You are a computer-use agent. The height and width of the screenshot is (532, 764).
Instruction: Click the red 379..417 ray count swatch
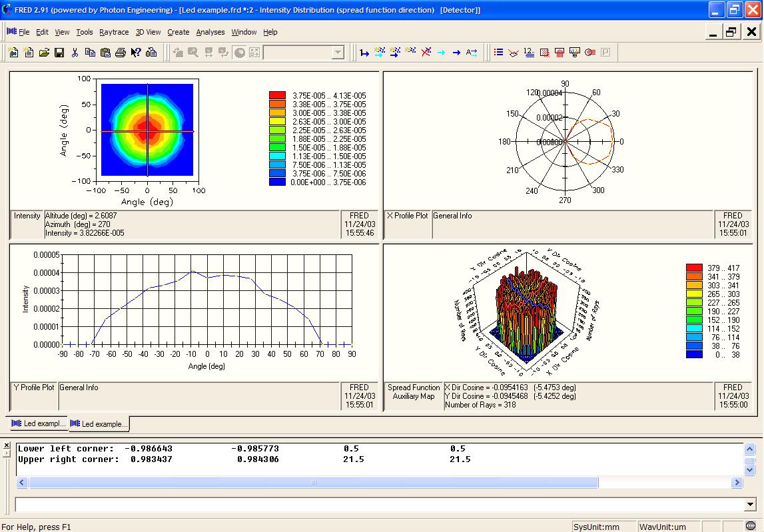[694, 268]
